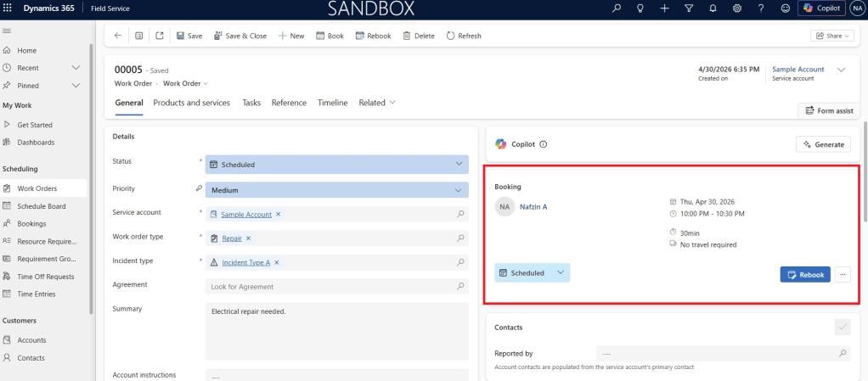Open the booking more options ellipsis
868x381 pixels.
843,274
